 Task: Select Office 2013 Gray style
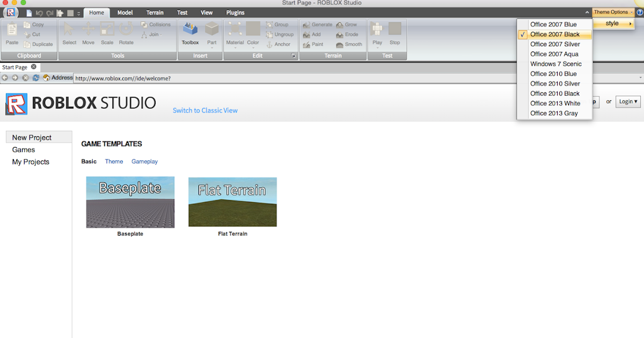tap(554, 113)
